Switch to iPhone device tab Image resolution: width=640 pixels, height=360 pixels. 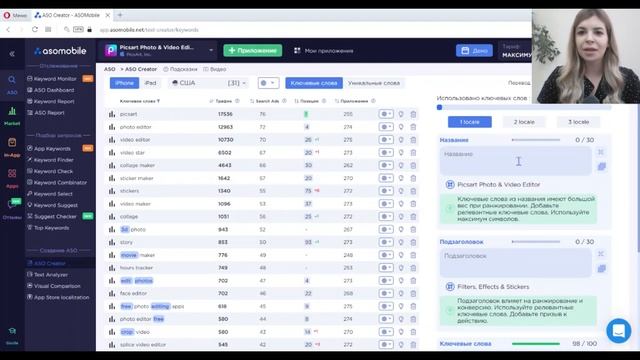point(124,83)
